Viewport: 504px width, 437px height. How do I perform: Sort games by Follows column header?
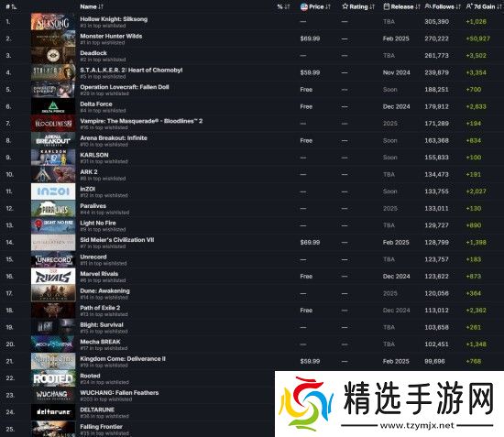point(443,6)
